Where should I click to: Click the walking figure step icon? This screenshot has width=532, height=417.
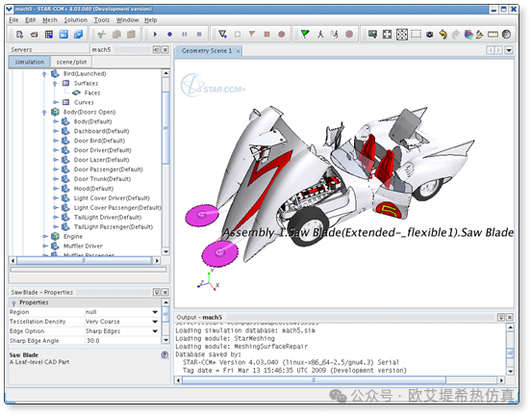click(x=320, y=35)
